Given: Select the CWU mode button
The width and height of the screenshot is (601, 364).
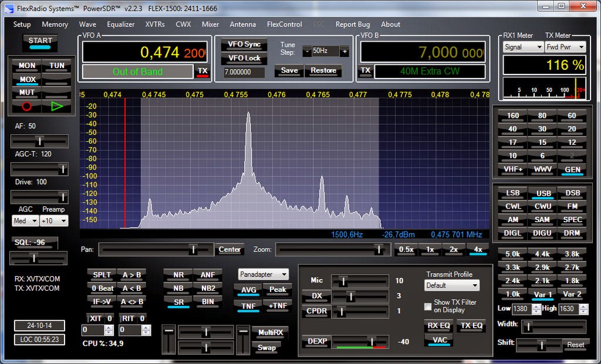Looking at the screenshot, I should pyautogui.click(x=542, y=207).
